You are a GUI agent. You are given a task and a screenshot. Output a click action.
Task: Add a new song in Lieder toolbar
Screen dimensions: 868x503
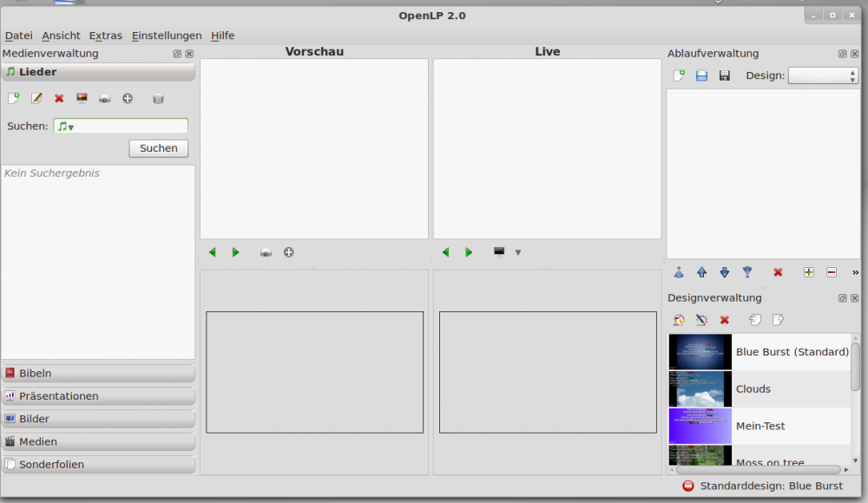[x=14, y=99]
